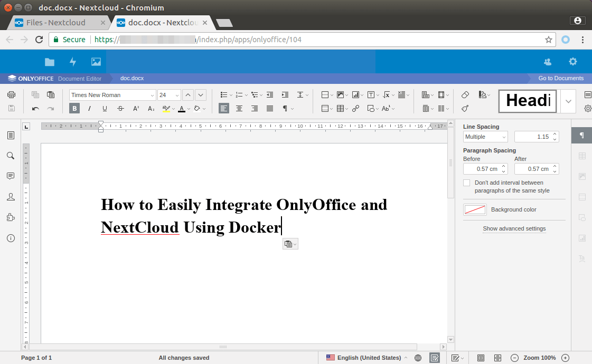Click the Copy style paintbrush icon
This screenshot has width=592, height=364.
click(x=465, y=109)
